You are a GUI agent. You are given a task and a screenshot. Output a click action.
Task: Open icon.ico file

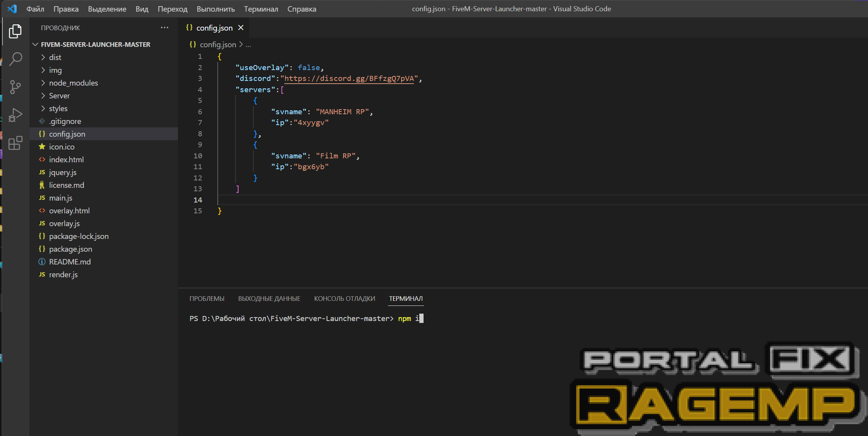click(104, 147)
